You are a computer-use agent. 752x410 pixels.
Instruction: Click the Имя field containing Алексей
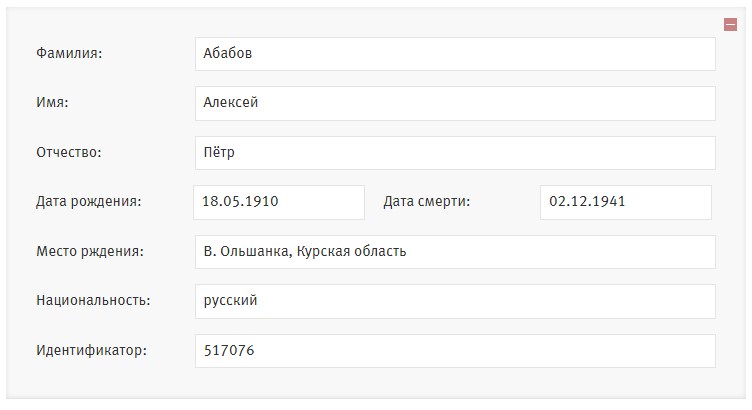455,103
